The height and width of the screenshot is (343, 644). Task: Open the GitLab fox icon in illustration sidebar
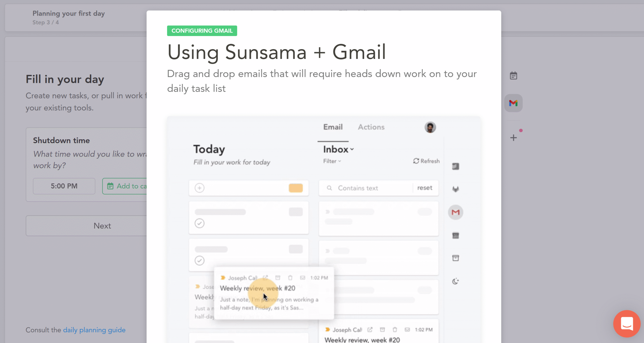pos(456,189)
